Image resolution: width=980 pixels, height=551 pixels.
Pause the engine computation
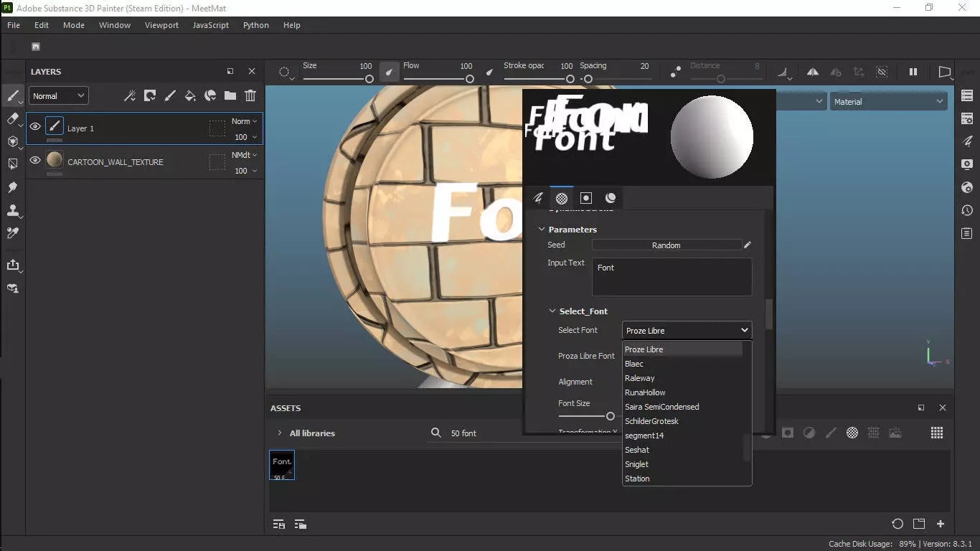click(x=913, y=72)
